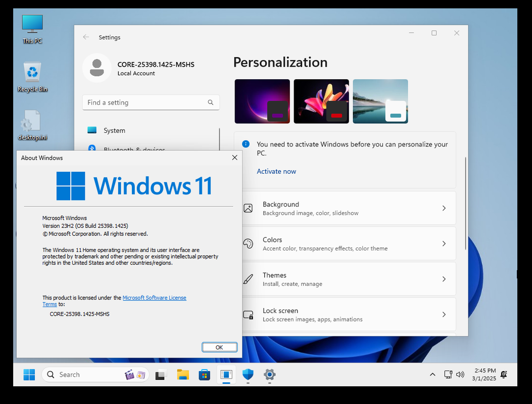Click the account name CORE-25398.1425-MSHS in Settings
The image size is (532, 404).
pyautogui.click(x=156, y=65)
